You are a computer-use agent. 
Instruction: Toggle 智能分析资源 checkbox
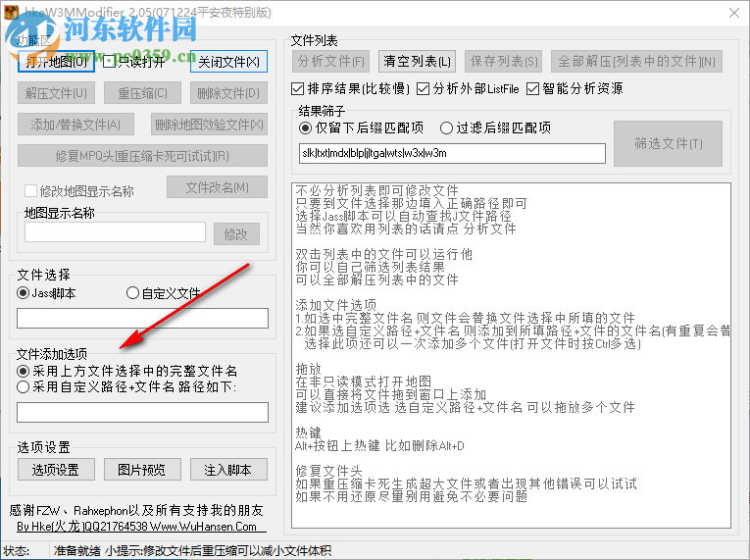click(x=533, y=88)
